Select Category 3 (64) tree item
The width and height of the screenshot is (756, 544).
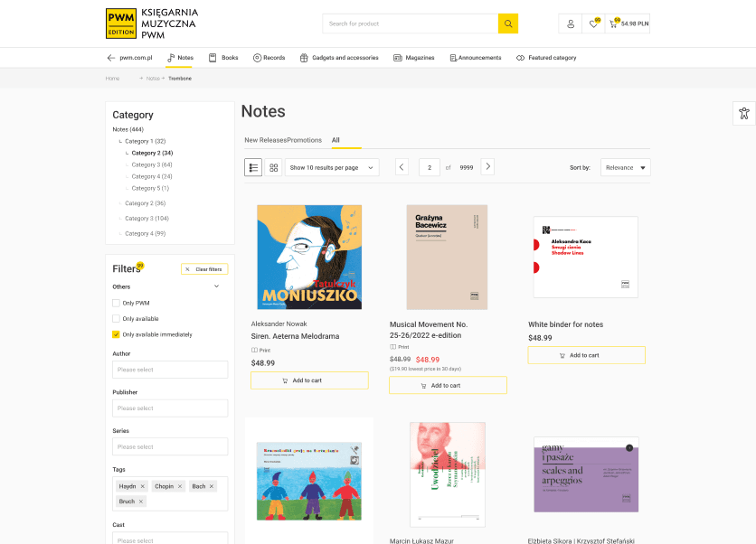[x=152, y=164]
